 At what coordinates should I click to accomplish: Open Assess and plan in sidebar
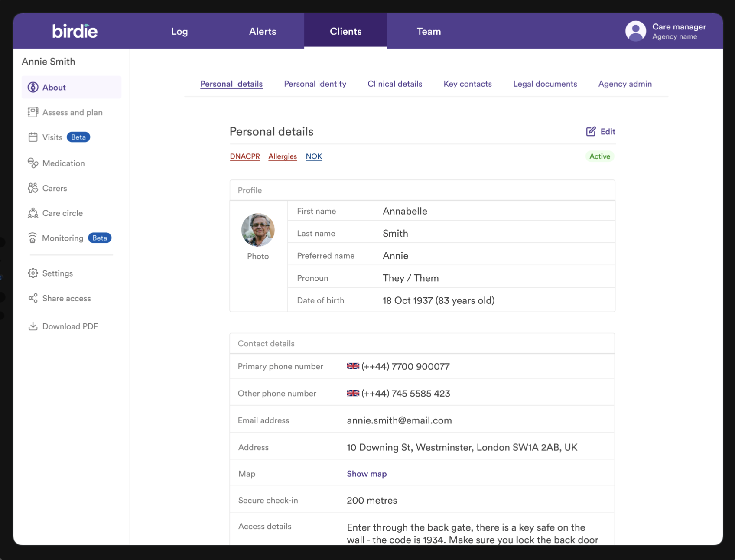(x=72, y=112)
